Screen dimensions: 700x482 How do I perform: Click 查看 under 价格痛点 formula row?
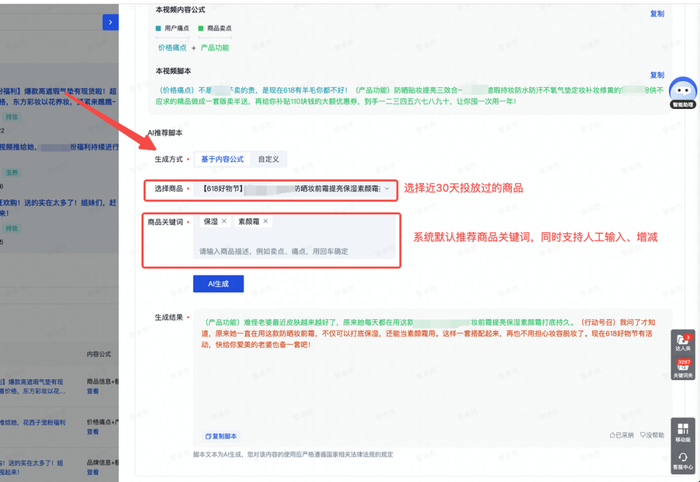[x=93, y=432]
